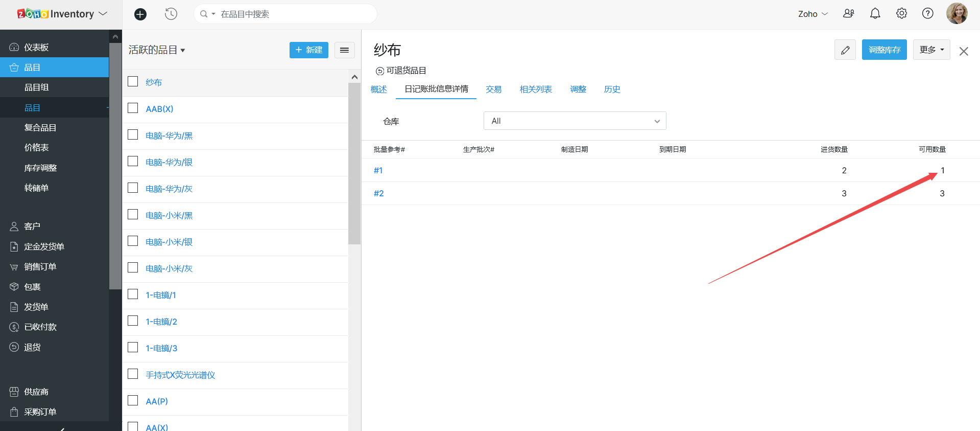Click the quick create plus icon
The height and width of the screenshot is (431, 980).
point(140,14)
